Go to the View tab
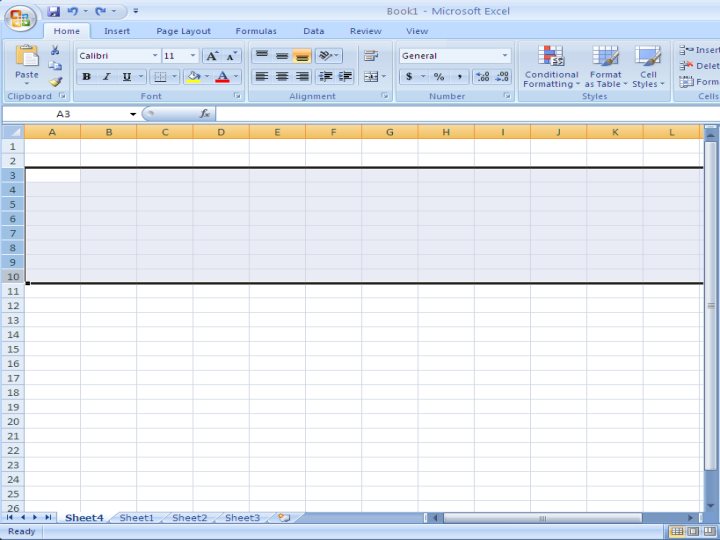 pos(416,31)
